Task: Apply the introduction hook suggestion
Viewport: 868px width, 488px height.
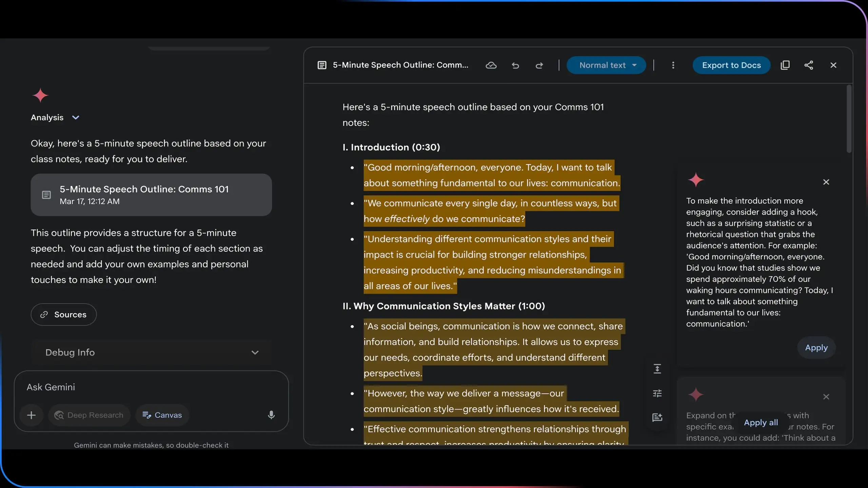Action: coord(816,348)
